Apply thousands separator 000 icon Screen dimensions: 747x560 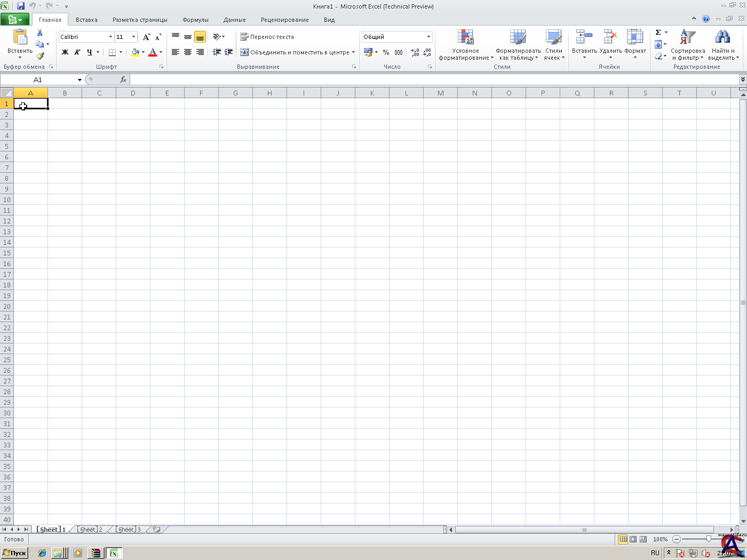click(399, 52)
